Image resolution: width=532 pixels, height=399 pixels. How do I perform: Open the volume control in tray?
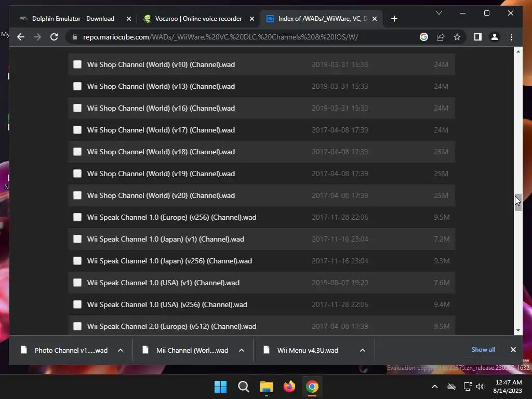coord(480,387)
